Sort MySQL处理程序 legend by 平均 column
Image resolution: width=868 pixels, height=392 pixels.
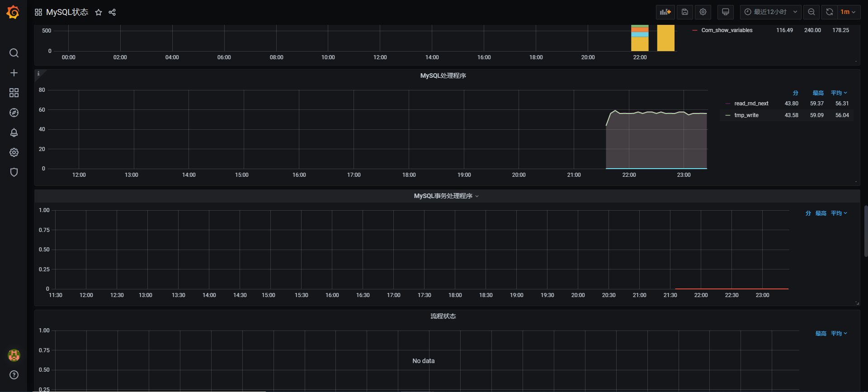point(839,93)
